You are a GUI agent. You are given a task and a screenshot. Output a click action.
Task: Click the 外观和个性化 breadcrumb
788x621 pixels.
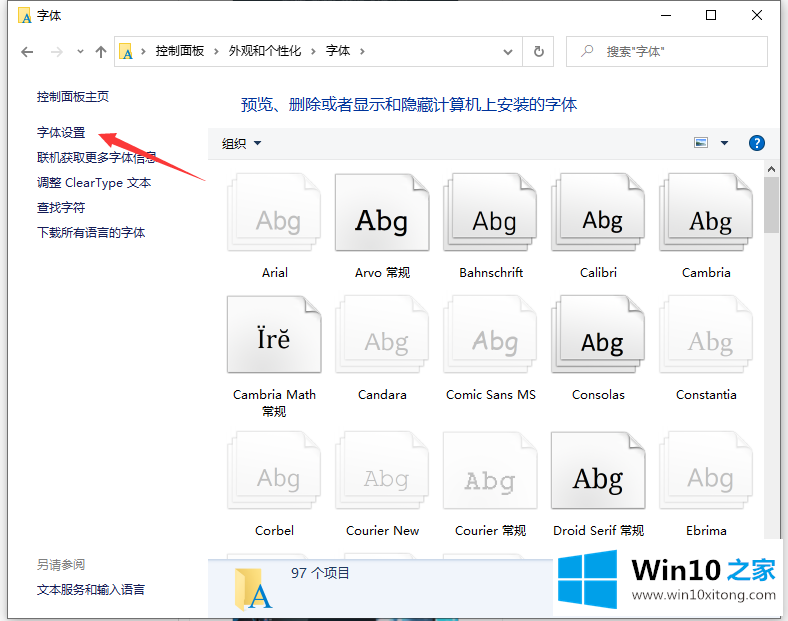pyautogui.click(x=265, y=51)
